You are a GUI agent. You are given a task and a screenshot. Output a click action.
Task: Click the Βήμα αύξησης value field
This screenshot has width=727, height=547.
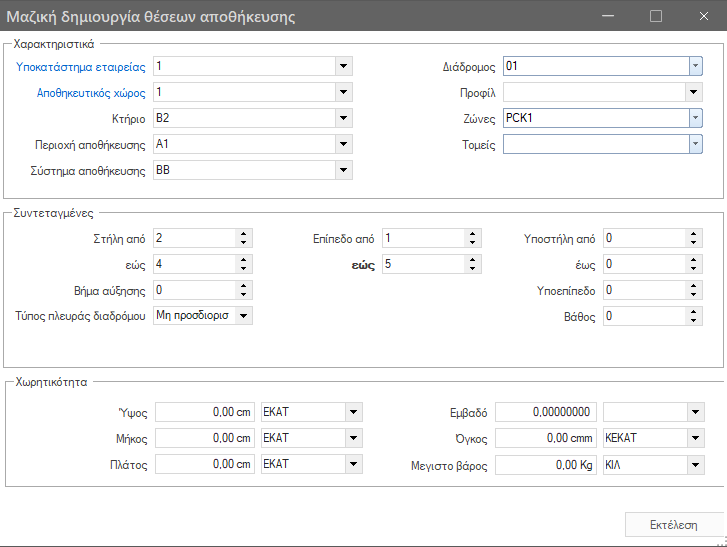click(195, 290)
